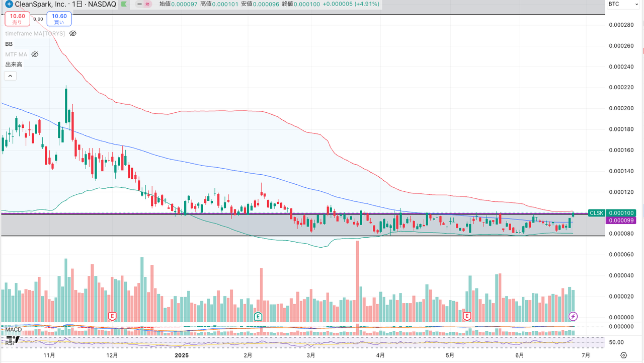Click the 10.60 売り sell button

18,19
